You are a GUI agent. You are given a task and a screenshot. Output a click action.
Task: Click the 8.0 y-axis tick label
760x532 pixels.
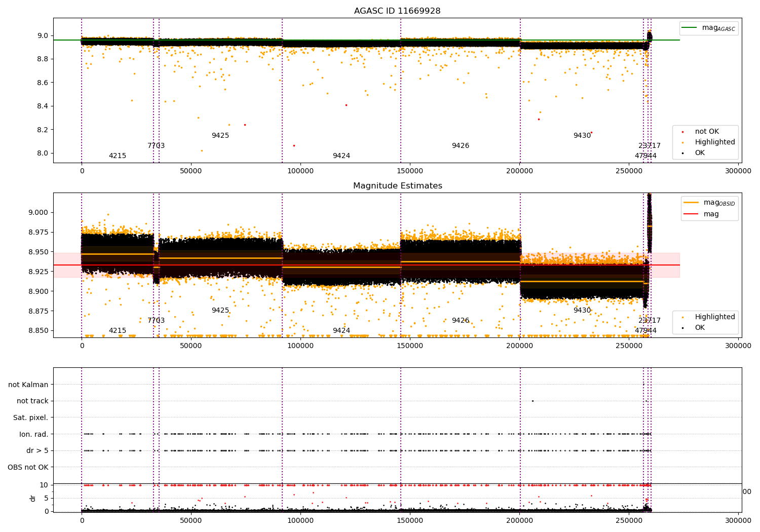(42, 153)
